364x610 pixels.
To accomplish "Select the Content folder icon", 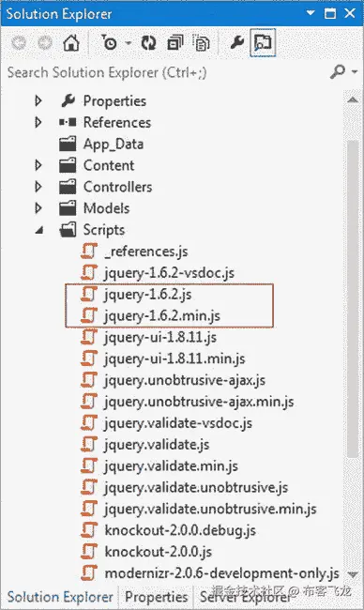I will coord(68,165).
